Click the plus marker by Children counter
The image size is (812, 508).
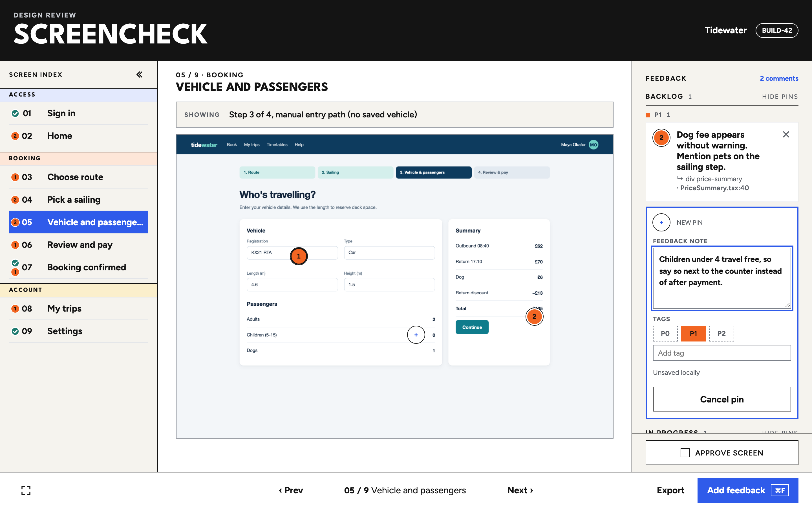click(x=416, y=335)
